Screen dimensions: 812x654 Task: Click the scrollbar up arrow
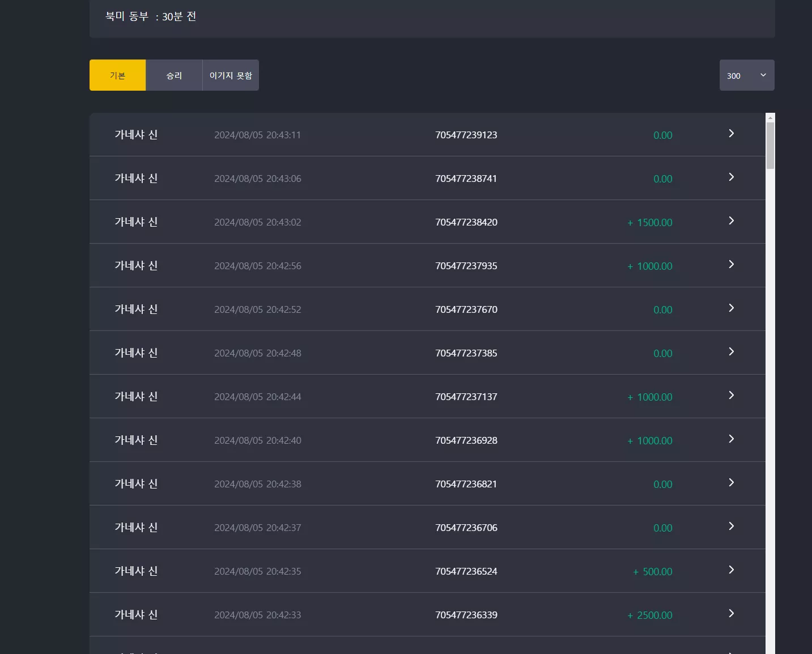coord(770,118)
